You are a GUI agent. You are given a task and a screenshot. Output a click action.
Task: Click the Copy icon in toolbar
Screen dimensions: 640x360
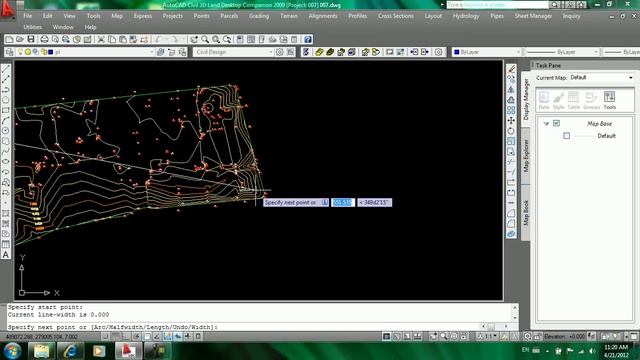(112, 39)
